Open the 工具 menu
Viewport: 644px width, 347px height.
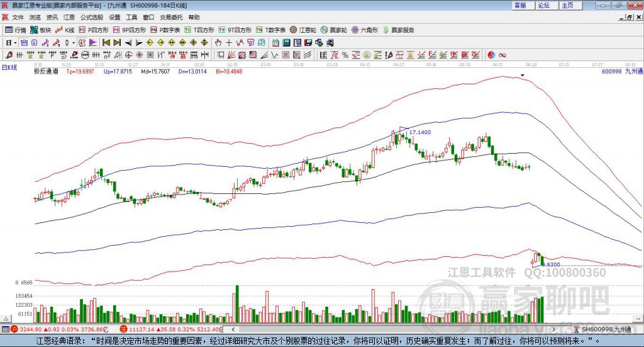tap(131, 17)
